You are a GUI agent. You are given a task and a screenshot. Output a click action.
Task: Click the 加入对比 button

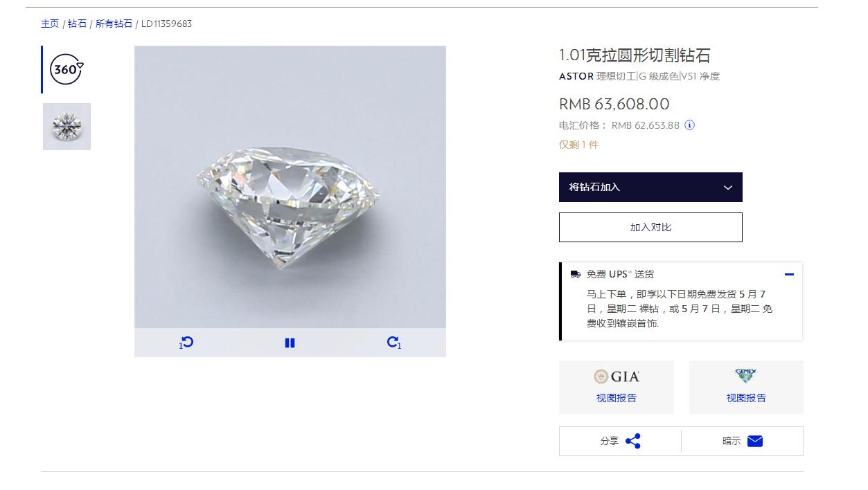(x=650, y=227)
